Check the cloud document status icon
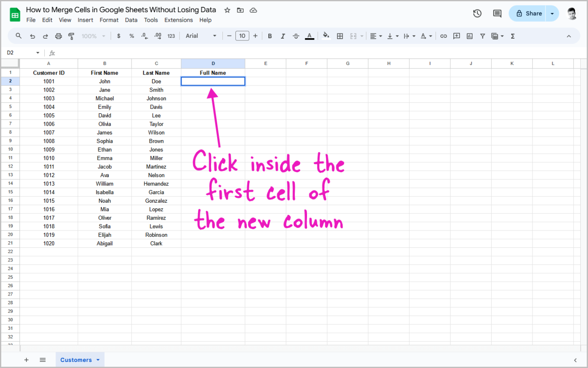Viewport: 588px width, 368px height. 254,10
